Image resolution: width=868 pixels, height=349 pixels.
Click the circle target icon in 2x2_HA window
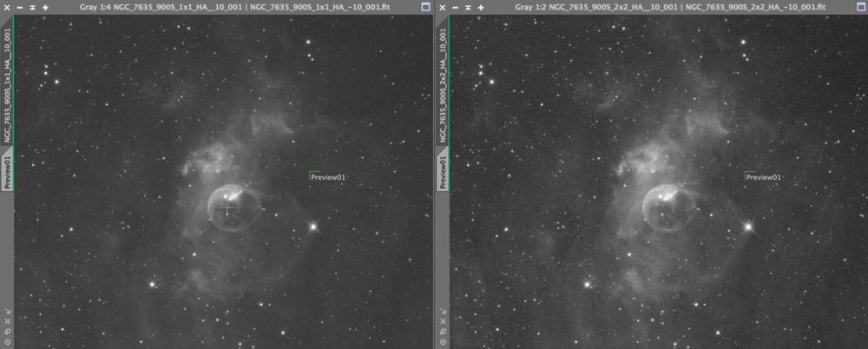[x=443, y=342]
